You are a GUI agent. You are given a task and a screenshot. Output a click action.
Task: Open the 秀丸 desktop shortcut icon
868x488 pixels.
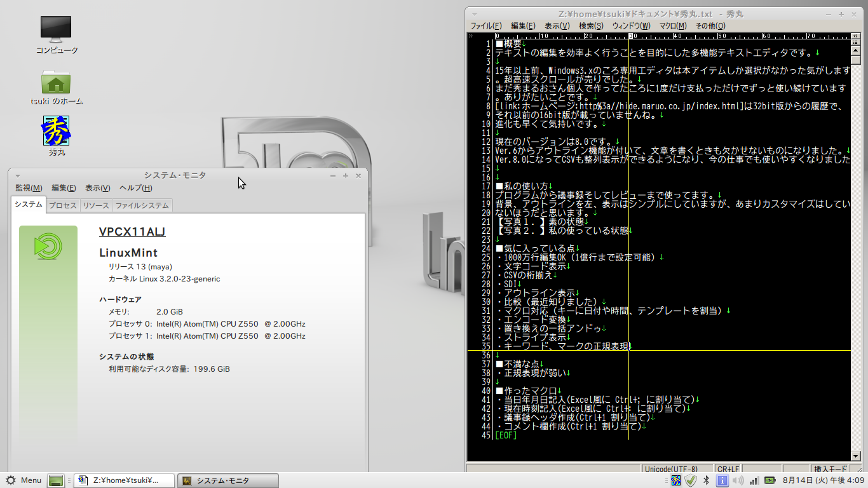(x=57, y=131)
